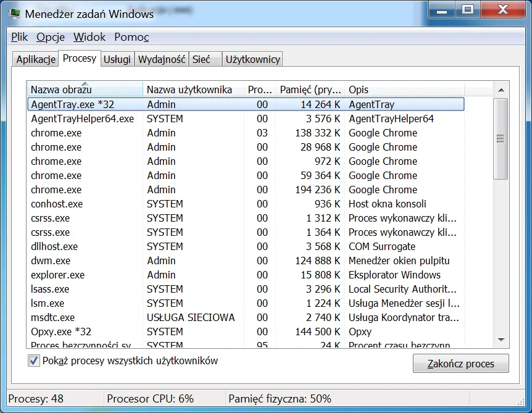
Task: Click the resize grip in status bar corner
Action: click(x=521, y=401)
